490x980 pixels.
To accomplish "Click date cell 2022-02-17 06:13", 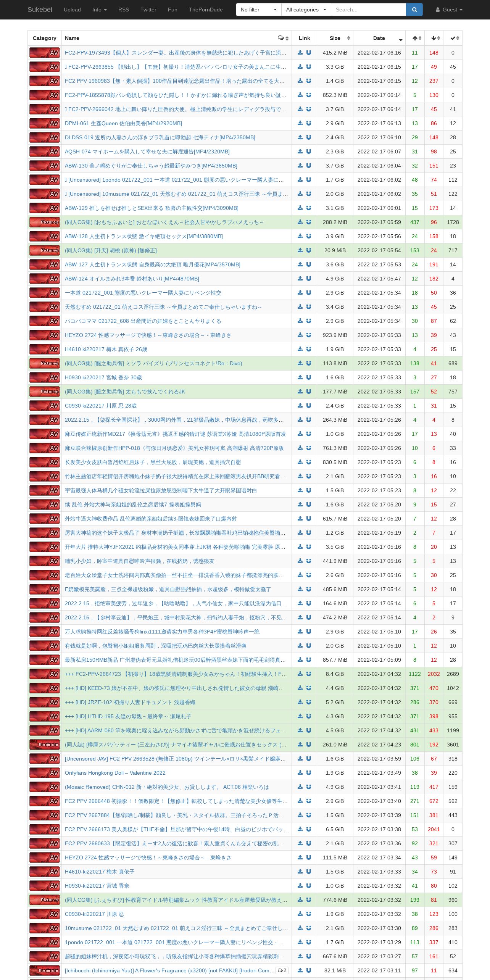I will [379, 123].
